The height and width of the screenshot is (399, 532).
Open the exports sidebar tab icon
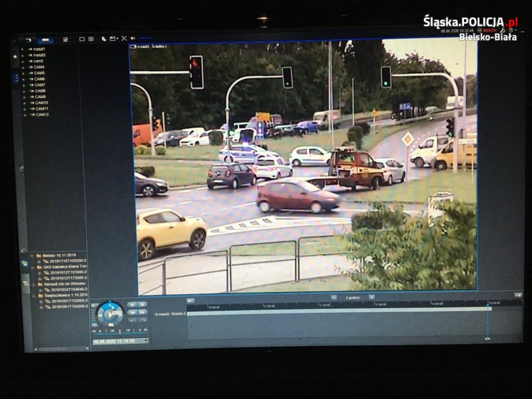(25, 264)
